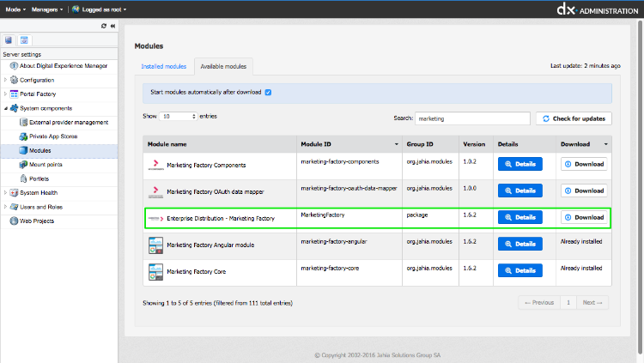Click the System components puzzle icon

pos(14,108)
